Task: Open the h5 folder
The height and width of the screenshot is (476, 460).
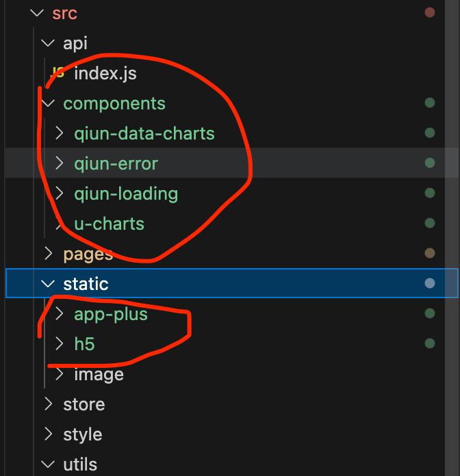Action: (84, 344)
